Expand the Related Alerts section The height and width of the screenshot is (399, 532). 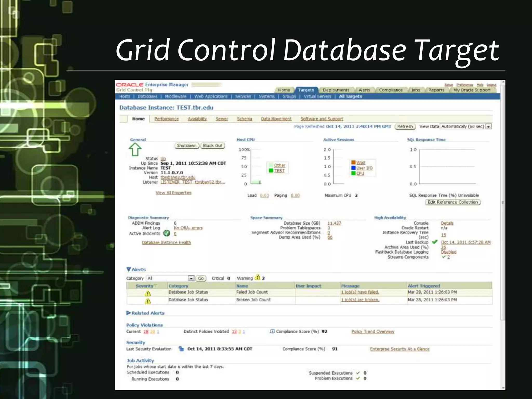tap(129, 313)
